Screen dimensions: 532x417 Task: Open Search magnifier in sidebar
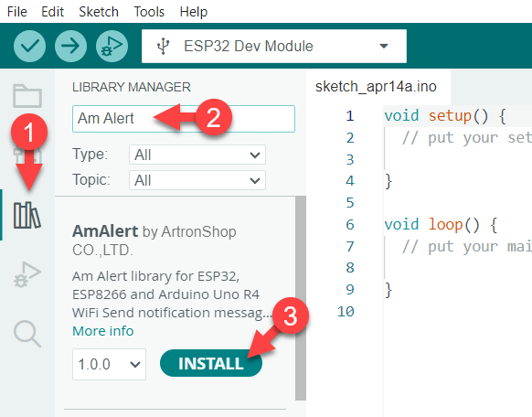27,334
